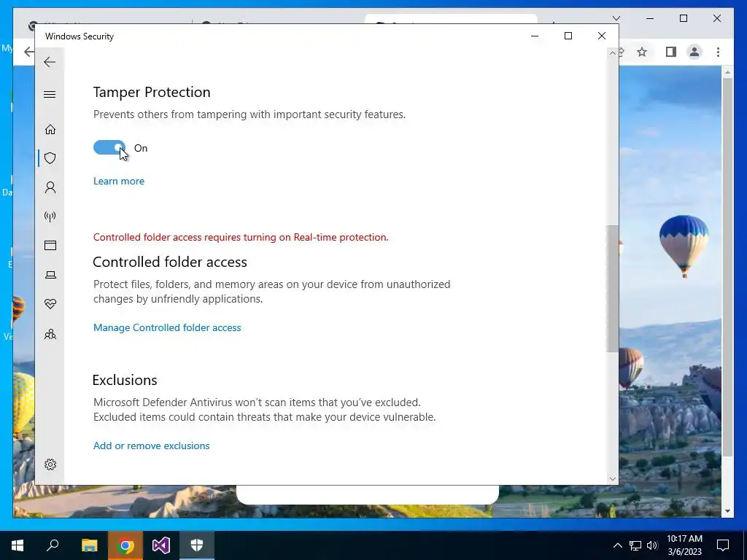This screenshot has height=560, width=747.
Task: Click Windows Security taskbar shield icon
Action: coord(197,545)
